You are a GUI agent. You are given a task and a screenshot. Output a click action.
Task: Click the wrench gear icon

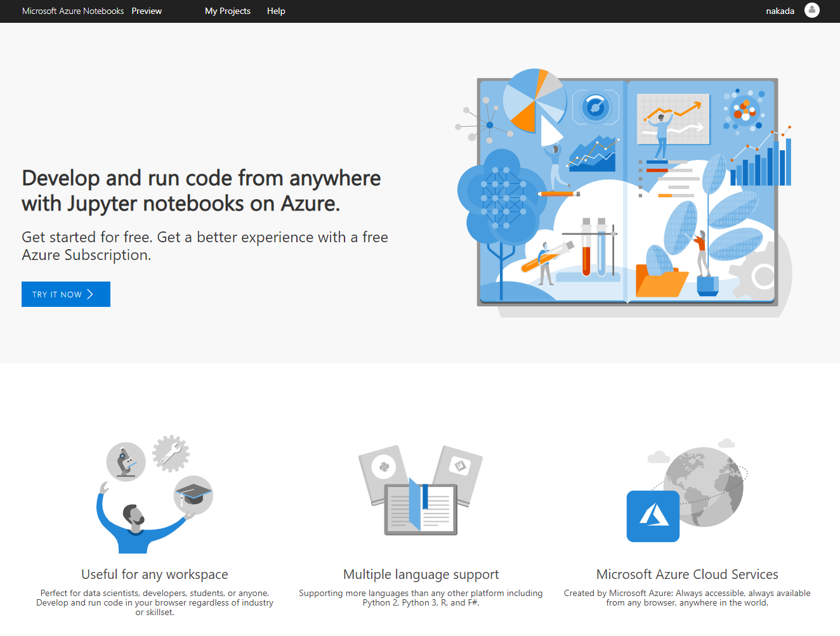point(171,453)
